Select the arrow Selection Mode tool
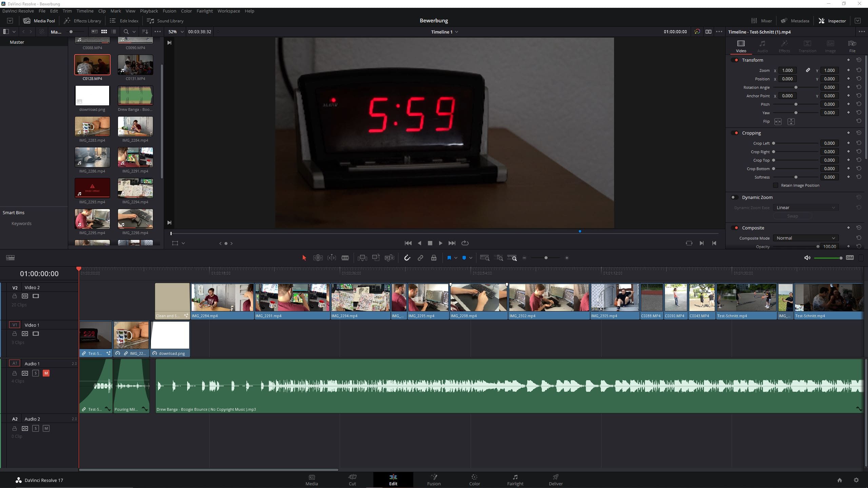The width and height of the screenshot is (868, 488). [304, 258]
